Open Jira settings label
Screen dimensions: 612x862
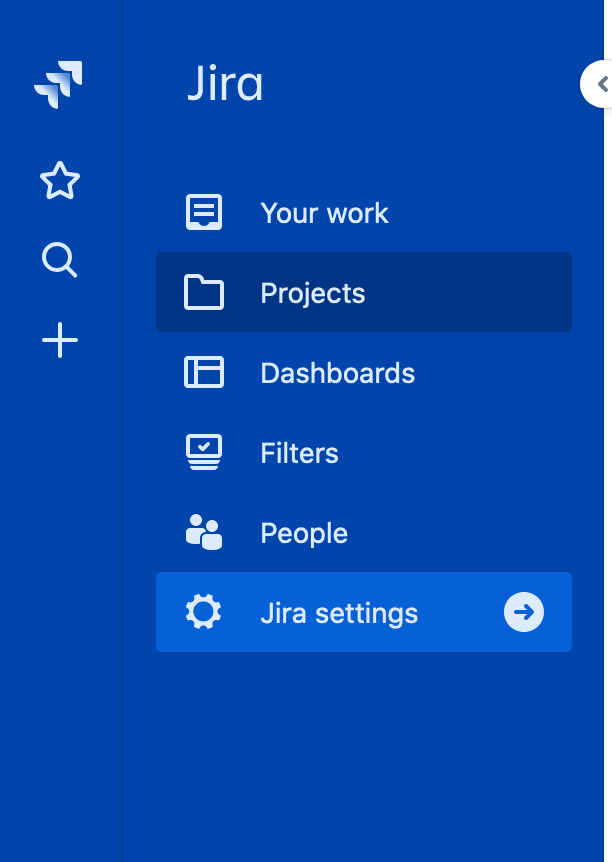tap(339, 614)
